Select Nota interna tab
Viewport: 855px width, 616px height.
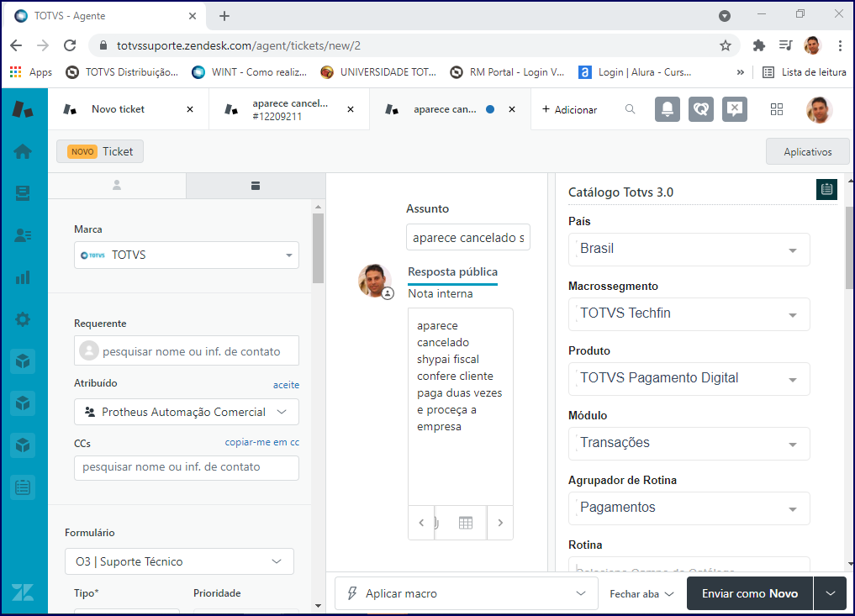coord(440,293)
